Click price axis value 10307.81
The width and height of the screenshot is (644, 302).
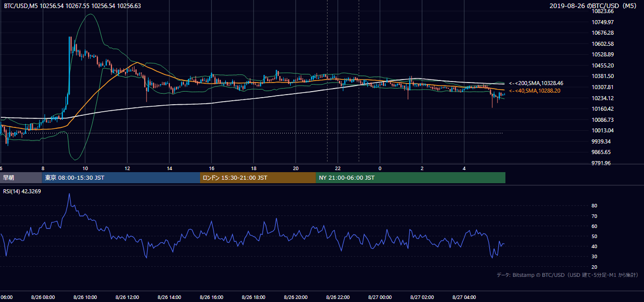603,87
